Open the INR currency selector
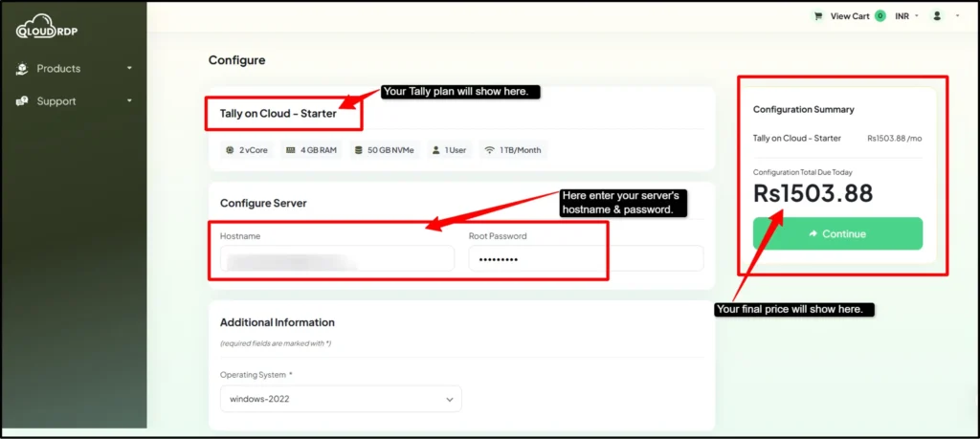Viewport: 980px width, 439px height. pos(906,16)
